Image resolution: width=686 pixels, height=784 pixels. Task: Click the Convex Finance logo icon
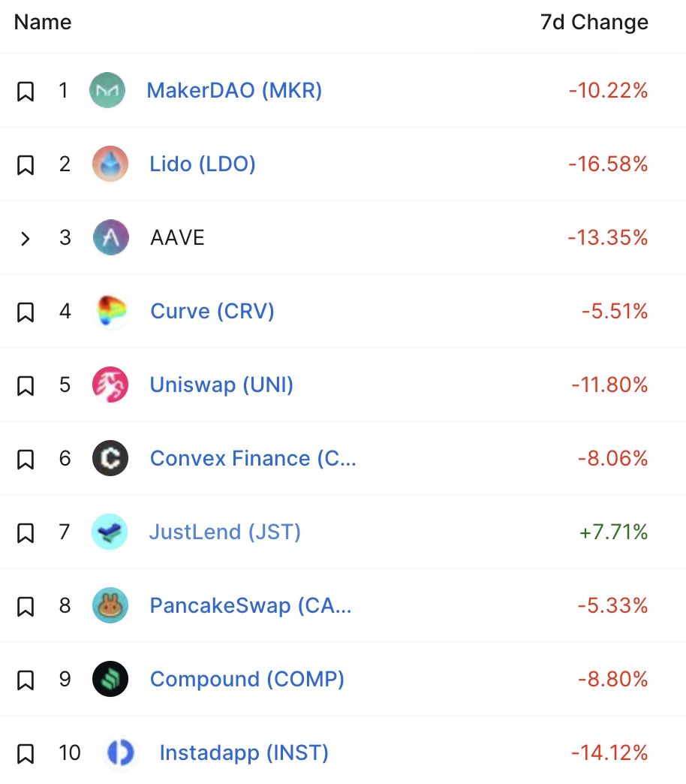point(110,458)
